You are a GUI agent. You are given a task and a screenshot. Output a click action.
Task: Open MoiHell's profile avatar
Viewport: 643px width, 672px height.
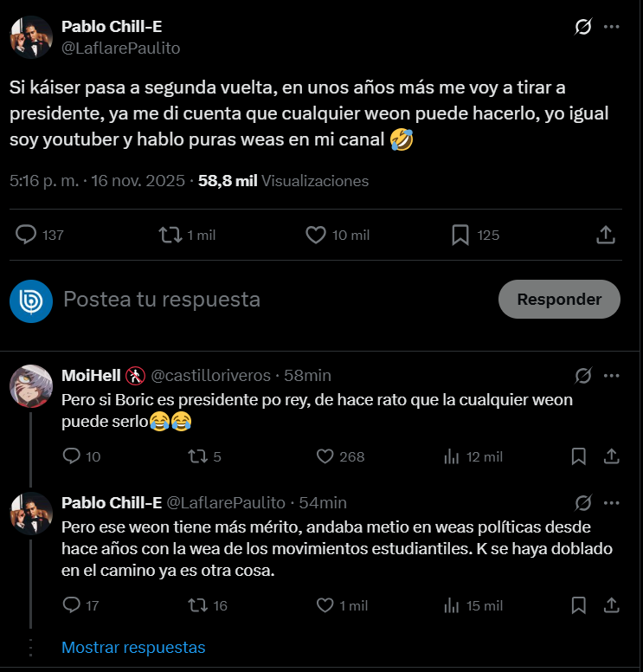pyautogui.click(x=31, y=385)
